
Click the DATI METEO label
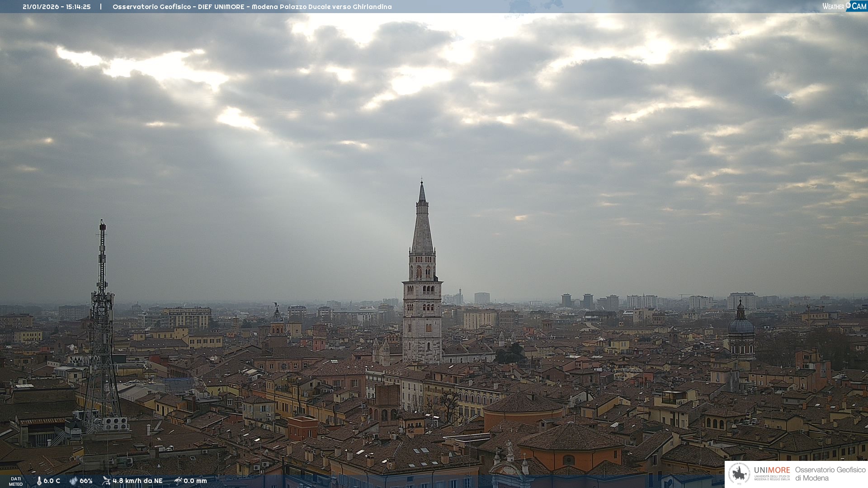pyautogui.click(x=16, y=481)
